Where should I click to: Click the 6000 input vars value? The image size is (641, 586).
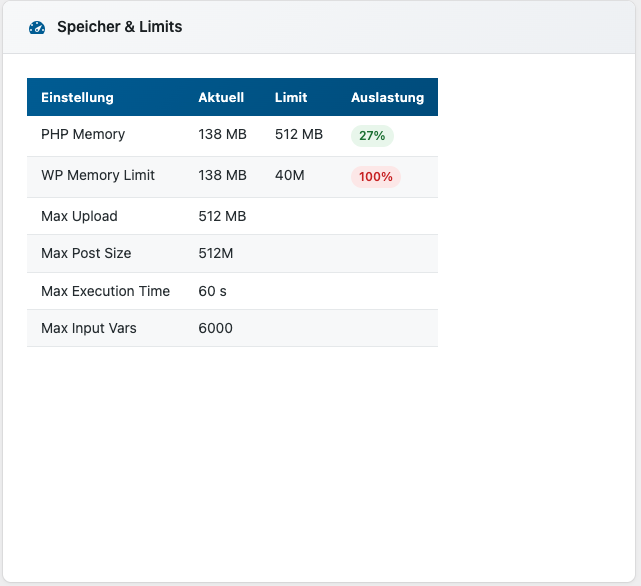[x=216, y=329]
